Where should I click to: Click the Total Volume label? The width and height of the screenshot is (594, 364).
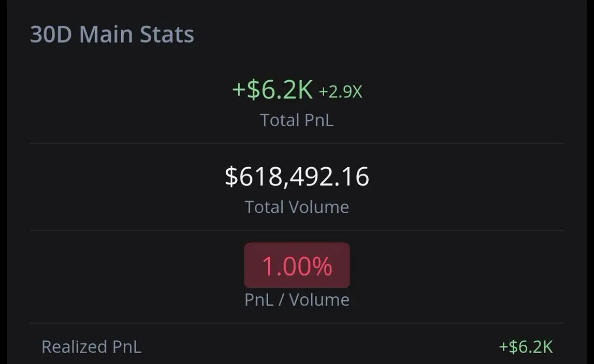[x=297, y=207]
